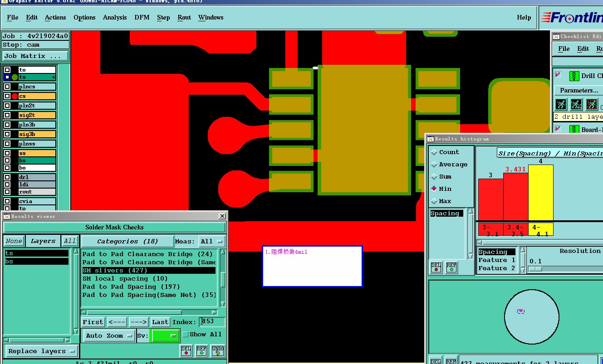603x364 pixels.
Task: Click the First result button
Action: point(93,322)
